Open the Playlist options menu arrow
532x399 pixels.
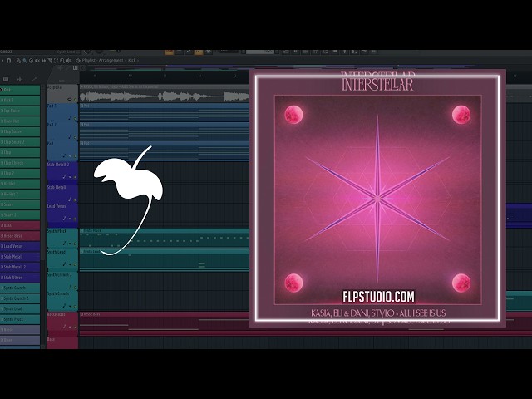coord(2,61)
